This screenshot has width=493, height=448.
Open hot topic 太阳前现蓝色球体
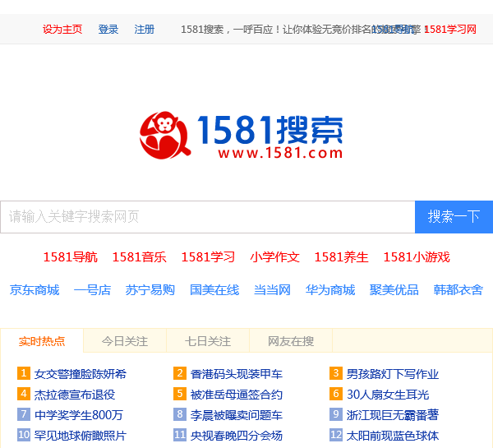[393, 436]
